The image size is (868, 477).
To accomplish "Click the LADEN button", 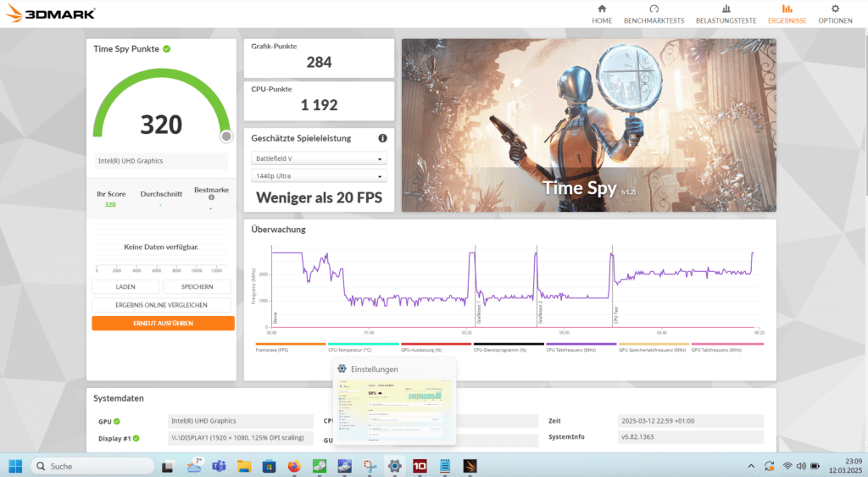I will coord(125,286).
